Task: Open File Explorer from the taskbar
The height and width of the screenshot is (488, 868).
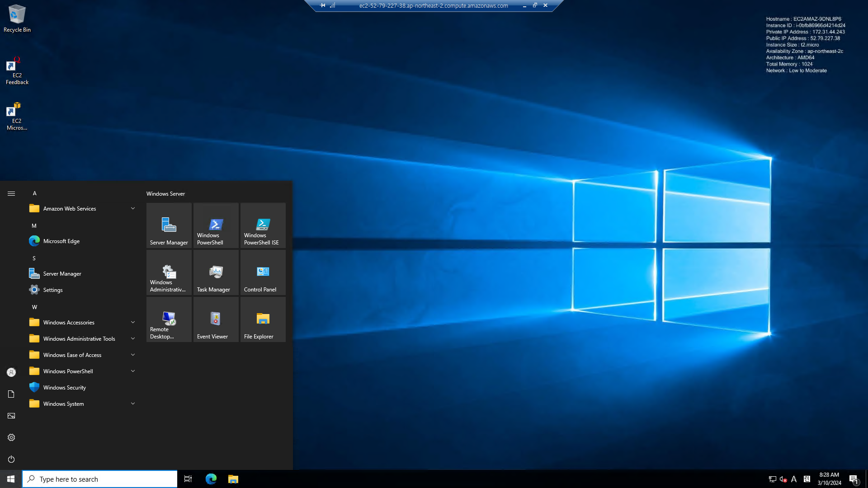Action: click(233, 479)
